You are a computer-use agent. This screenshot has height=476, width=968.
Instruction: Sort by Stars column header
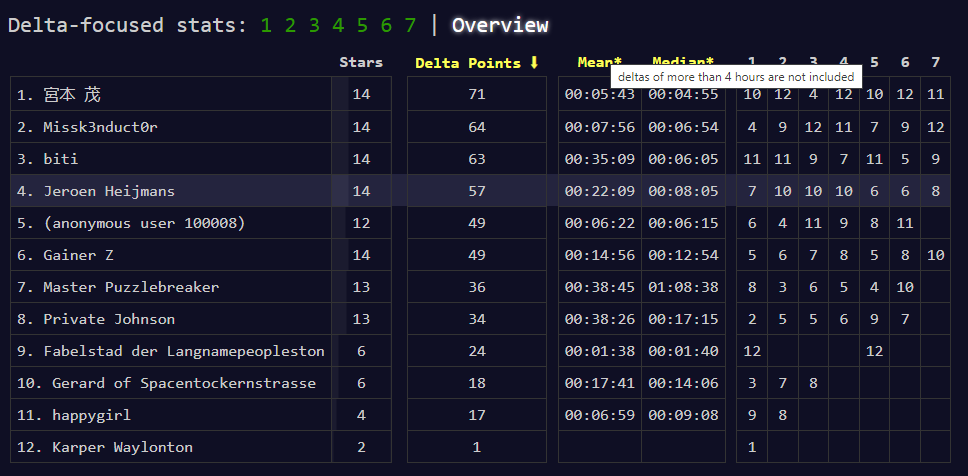361,62
